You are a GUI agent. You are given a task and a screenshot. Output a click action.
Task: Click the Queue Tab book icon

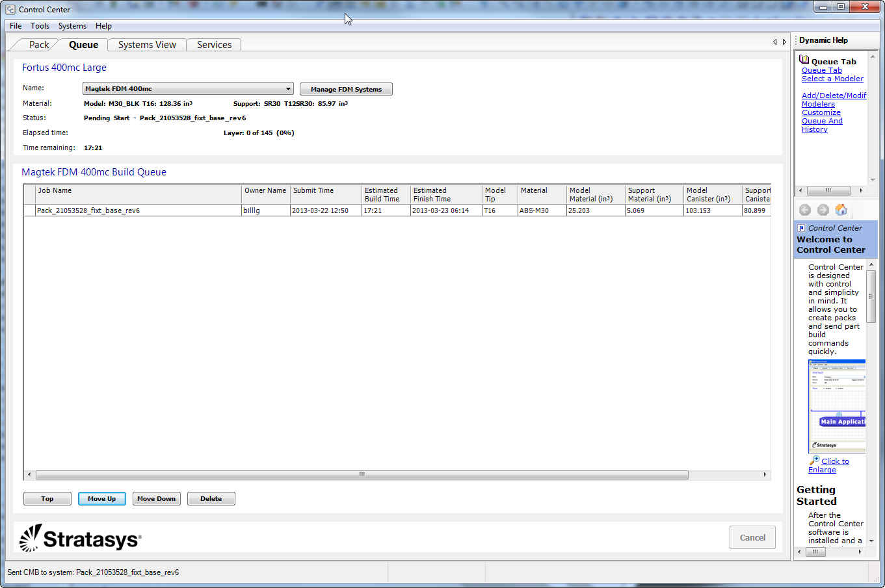coord(804,60)
